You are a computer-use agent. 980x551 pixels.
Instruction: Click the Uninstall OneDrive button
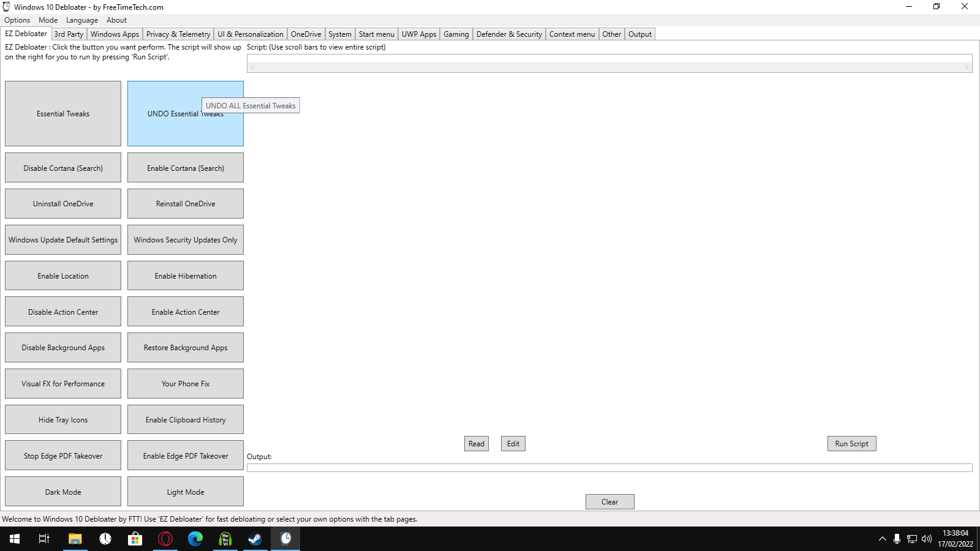(x=63, y=204)
